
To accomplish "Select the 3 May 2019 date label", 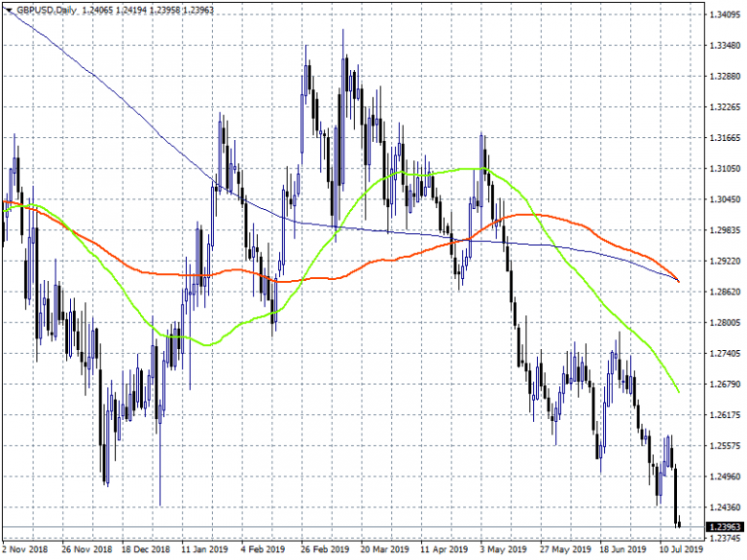I will [x=503, y=548].
